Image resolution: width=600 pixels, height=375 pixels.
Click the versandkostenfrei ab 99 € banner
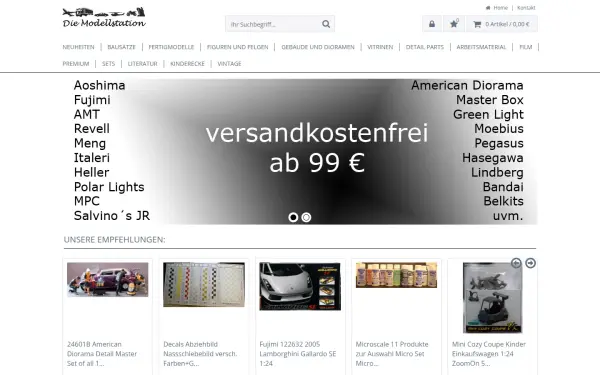point(300,152)
